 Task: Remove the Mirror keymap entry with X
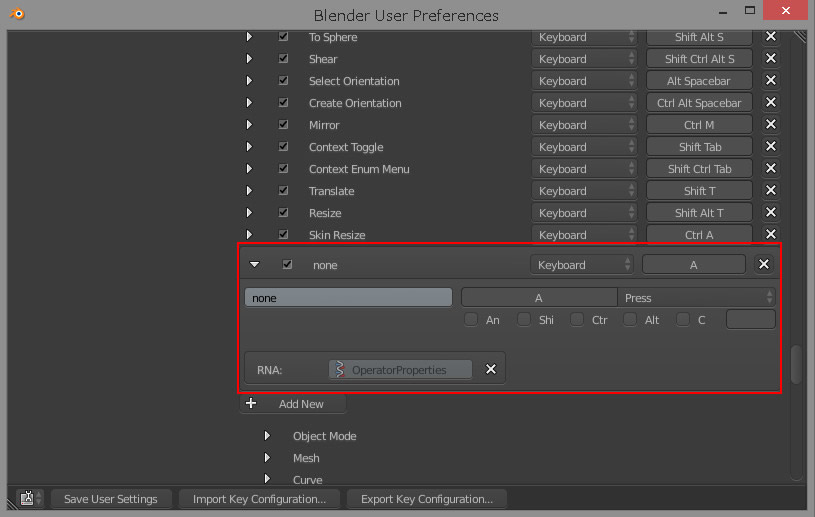(771, 125)
